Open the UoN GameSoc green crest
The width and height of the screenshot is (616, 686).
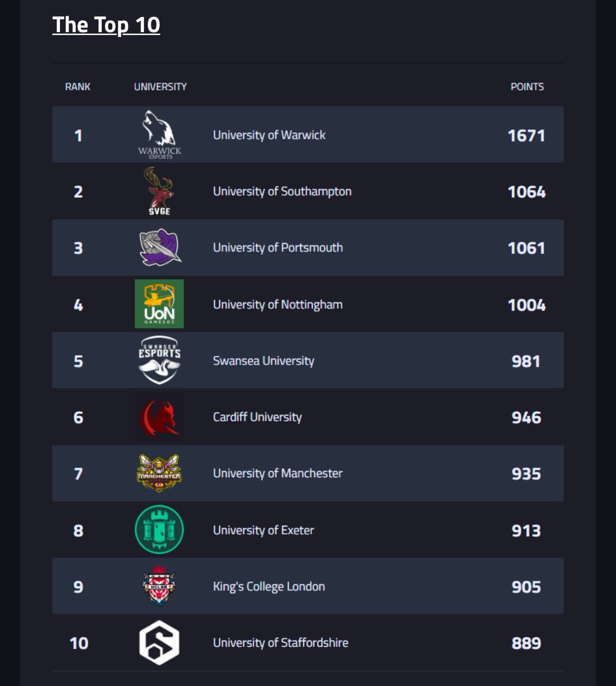point(159,304)
